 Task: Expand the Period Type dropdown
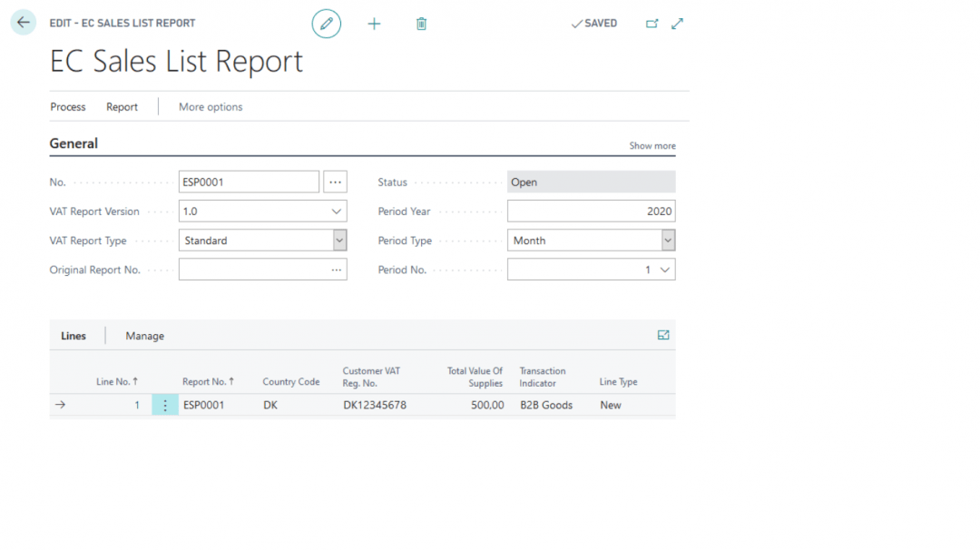point(668,241)
